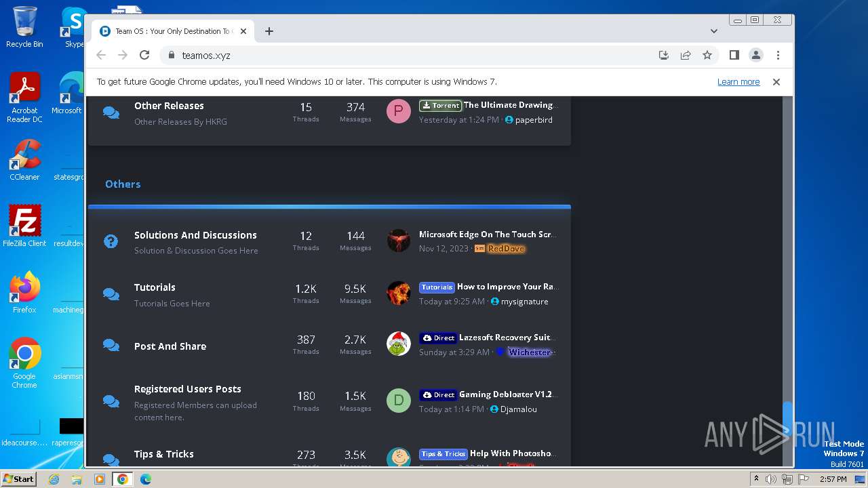Click the Tutorials forum chat bubbles icon

coord(111,294)
